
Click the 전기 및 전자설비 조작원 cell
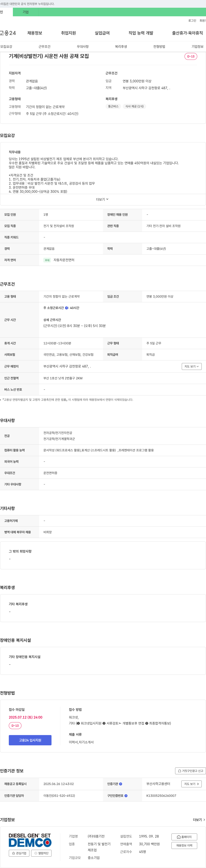[59, 226]
